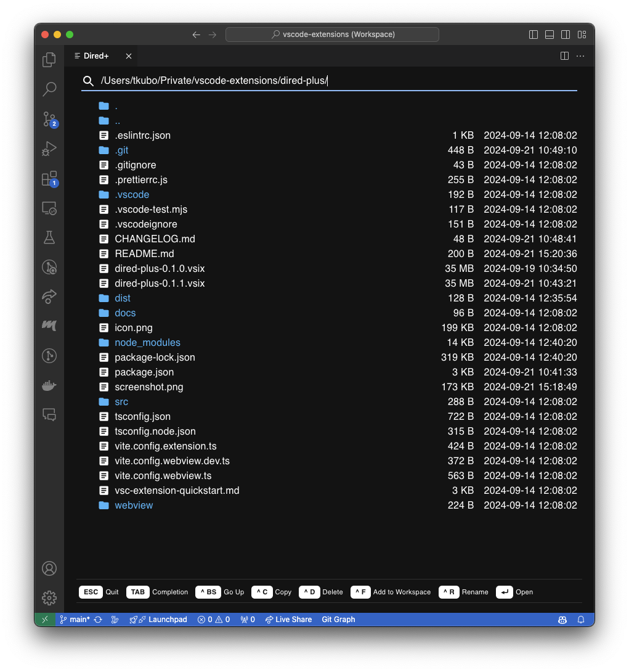Open the current directory dot folder
Screen dimensions: 629x672
(x=337, y=106)
